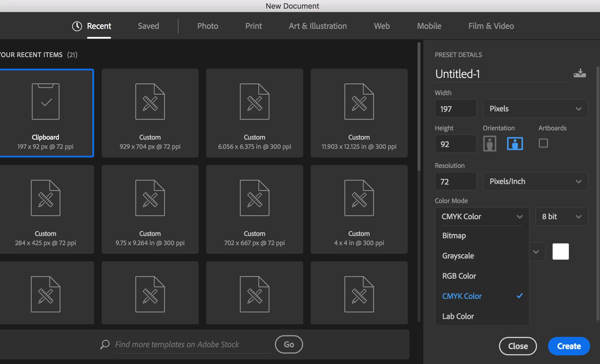Open the 8 bit depth dropdown
This screenshot has width=600, height=364.
[x=561, y=217]
